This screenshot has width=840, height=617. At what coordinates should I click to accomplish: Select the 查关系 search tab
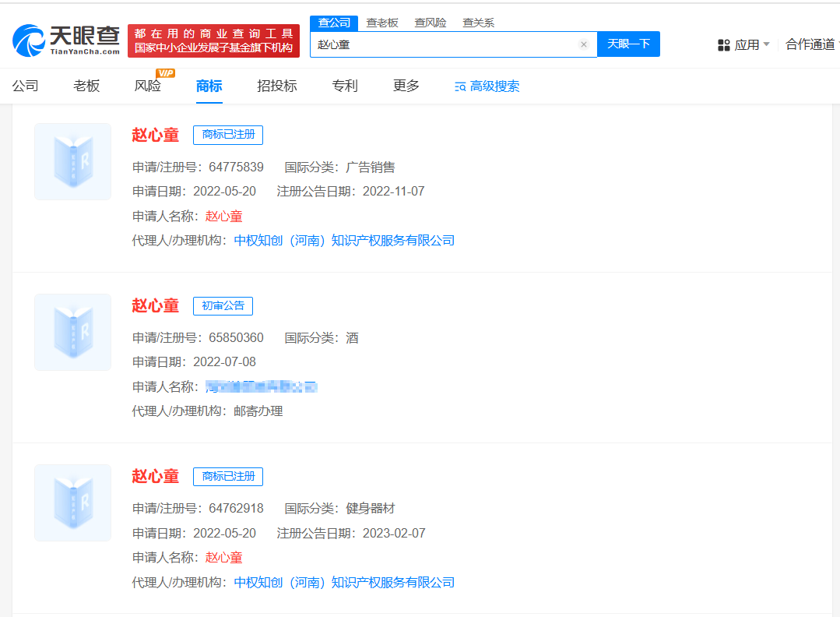[478, 23]
